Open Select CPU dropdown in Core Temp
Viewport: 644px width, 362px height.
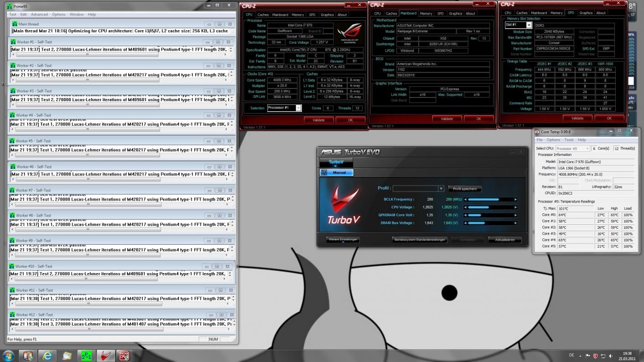(x=587, y=149)
